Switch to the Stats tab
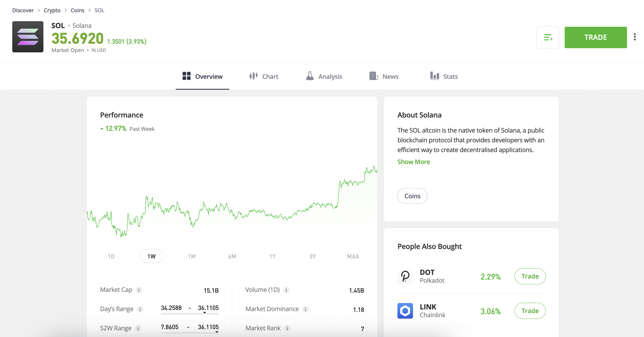Image resolution: width=644 pixels, height=337 pixels. (444, 76)
